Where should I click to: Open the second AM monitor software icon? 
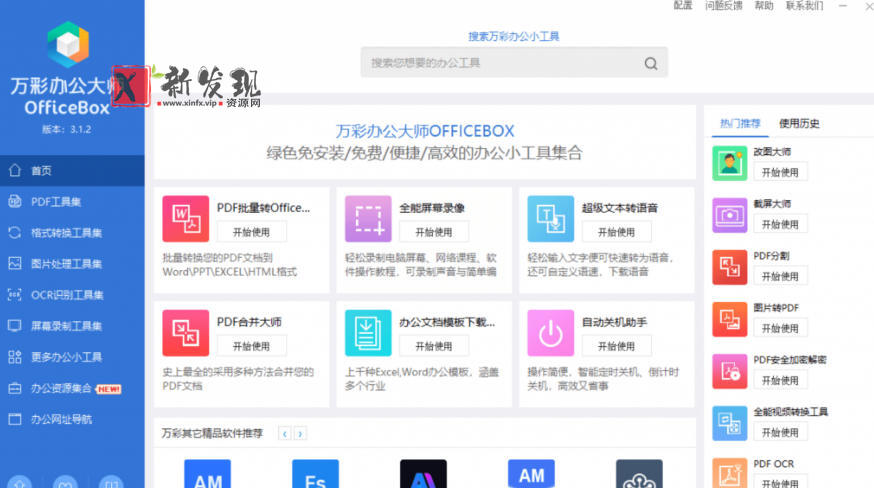pyautogui.click(x=531, y=474)
